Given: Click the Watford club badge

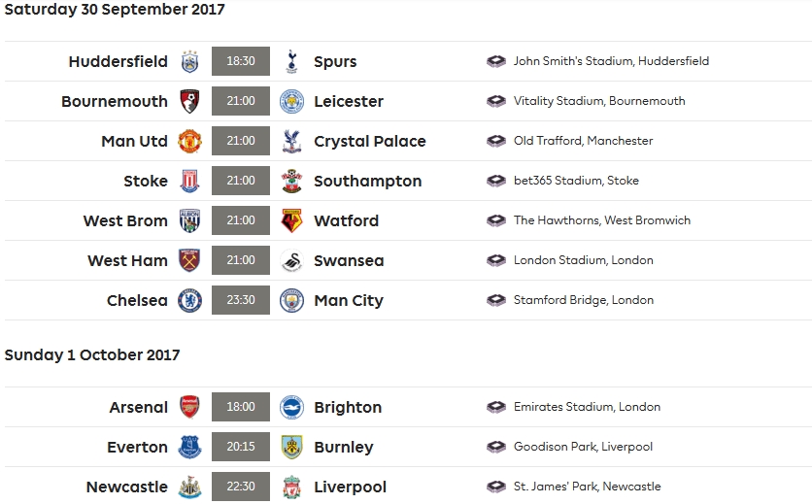Looking at the screenshot, I should click(x=291, y=220).
